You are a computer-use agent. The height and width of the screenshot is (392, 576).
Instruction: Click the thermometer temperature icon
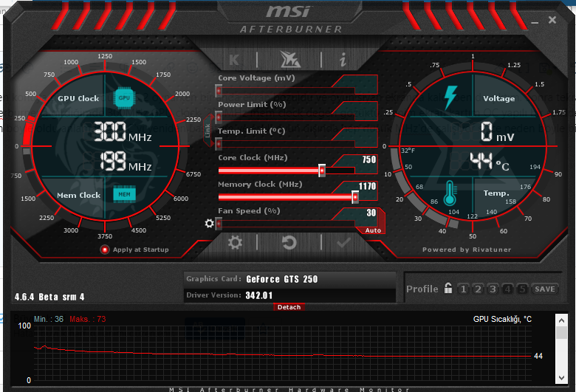point(450,193)
